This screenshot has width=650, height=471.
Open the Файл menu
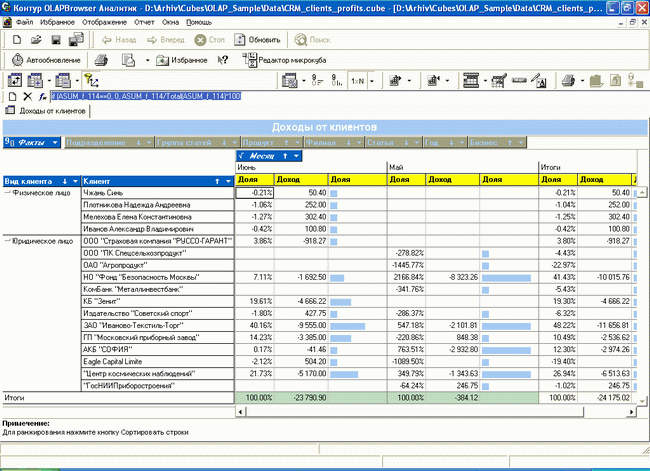point(24,22)
